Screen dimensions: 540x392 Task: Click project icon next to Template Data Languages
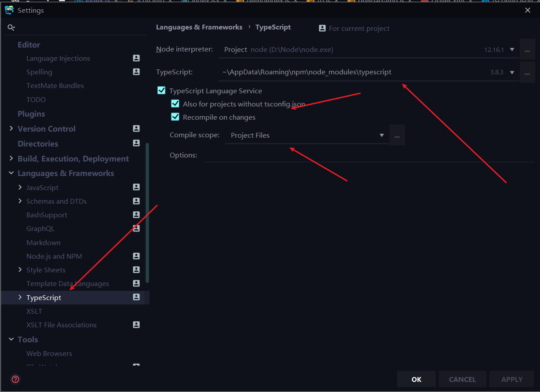click(x=136, y=283)
